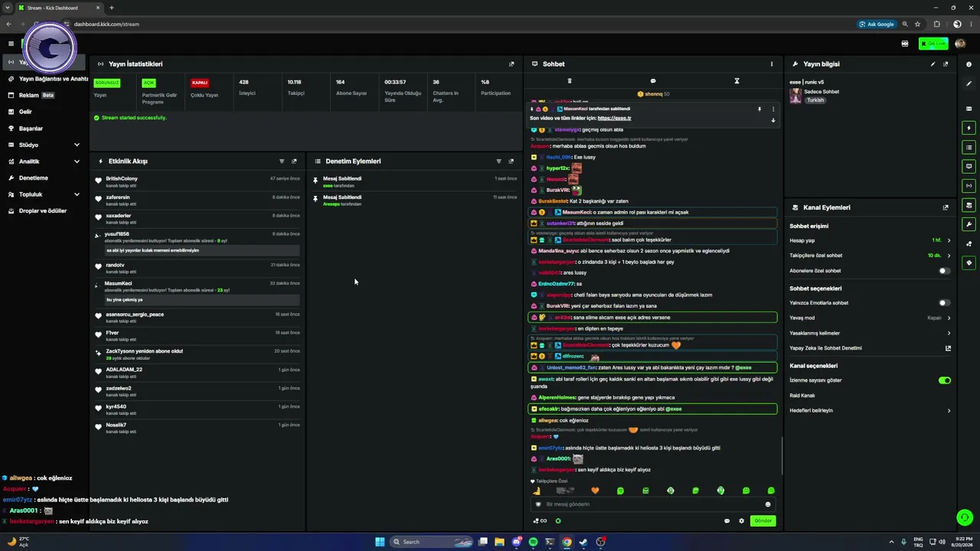The width and height of the screenshot is (980, 551).
Task: Unpin the pinned MasumKeci message
Action: click(759, 109)
